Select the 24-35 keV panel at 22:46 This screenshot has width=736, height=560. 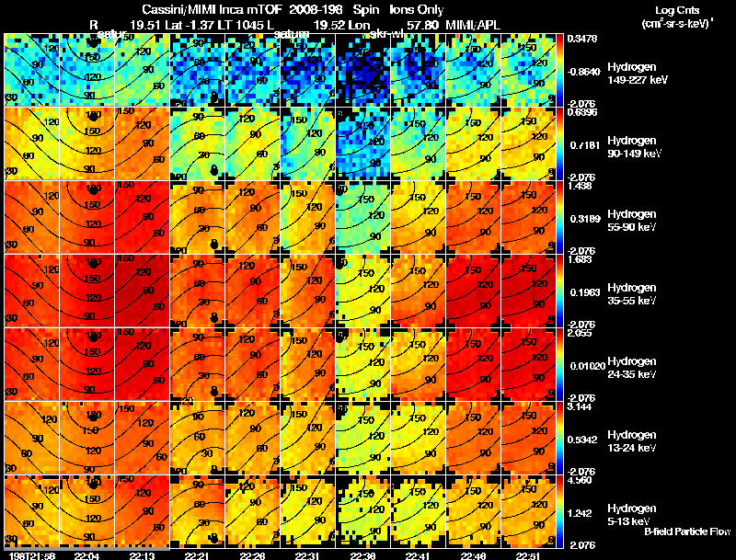[x=473, y=365]
